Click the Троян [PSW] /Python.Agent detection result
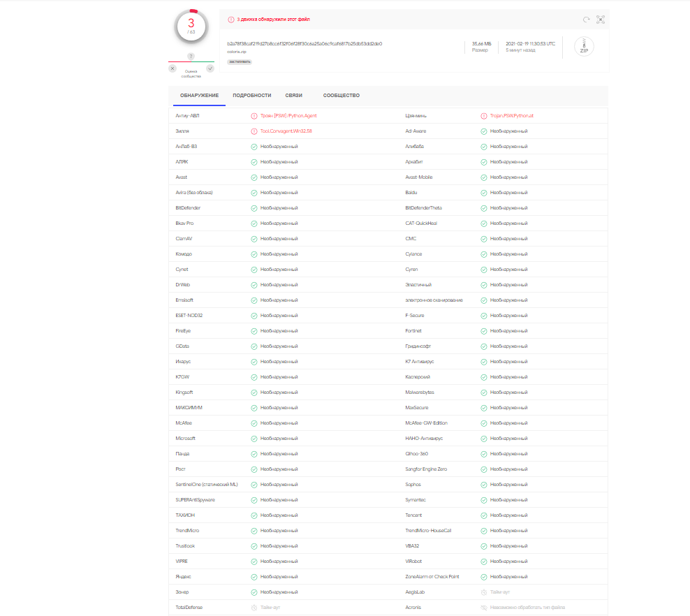 tap(288, 116)
